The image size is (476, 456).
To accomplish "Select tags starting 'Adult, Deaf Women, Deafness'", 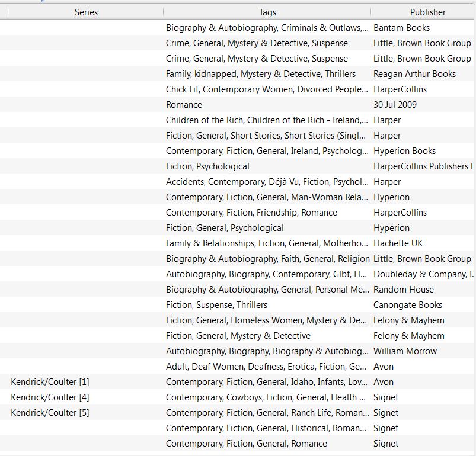I will (x=266, y=367).
